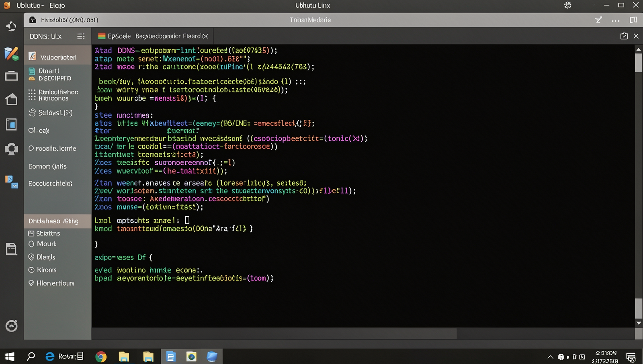Click the scroll up arrow of editor scrollbar

639,50
